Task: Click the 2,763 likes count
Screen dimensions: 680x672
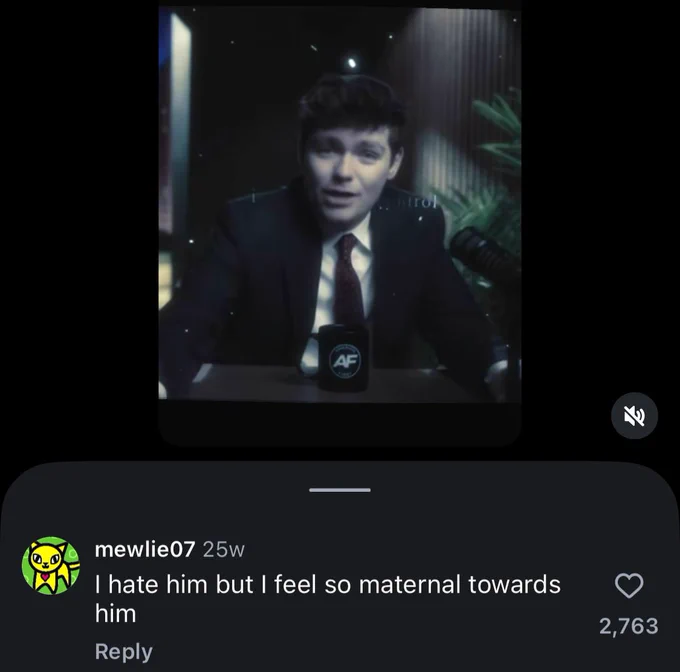Action: 628,626
